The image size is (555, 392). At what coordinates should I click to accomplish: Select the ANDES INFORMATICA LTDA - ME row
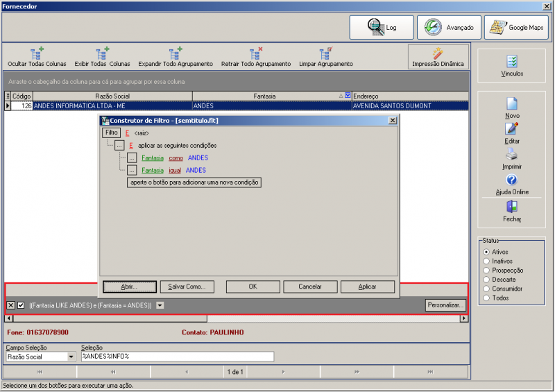[x=237, y=105]
